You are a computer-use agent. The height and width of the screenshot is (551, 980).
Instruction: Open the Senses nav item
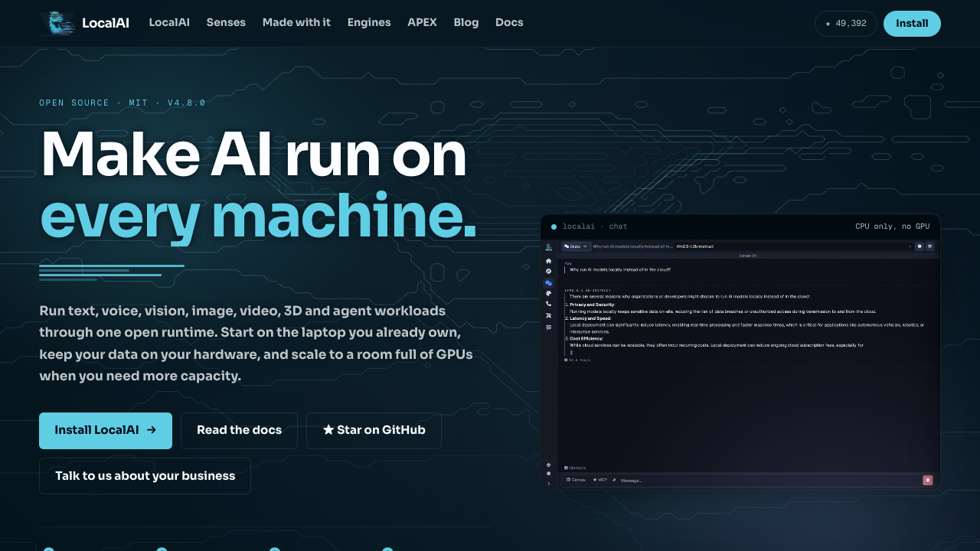[x=226, y=23]
